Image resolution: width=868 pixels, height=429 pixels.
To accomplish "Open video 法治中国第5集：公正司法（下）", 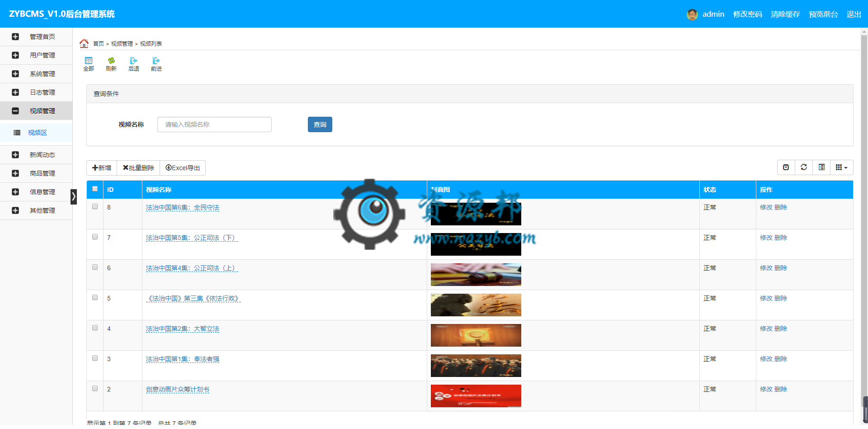I will (192, 238).
